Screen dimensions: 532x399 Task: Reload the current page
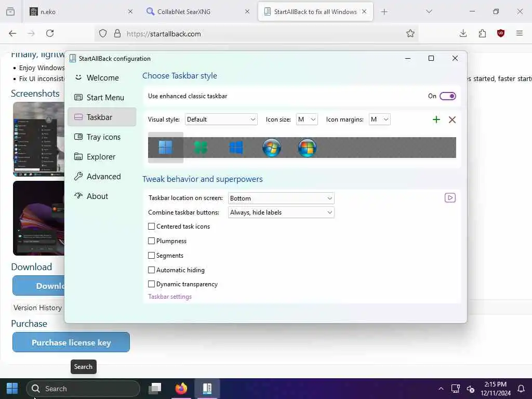(x=50, y=33)
